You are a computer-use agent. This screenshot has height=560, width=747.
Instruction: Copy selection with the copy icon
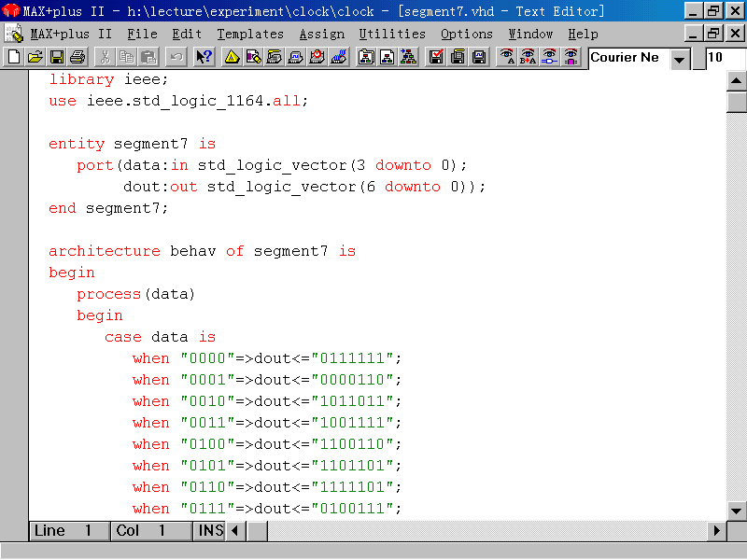[x=127, y=58]
